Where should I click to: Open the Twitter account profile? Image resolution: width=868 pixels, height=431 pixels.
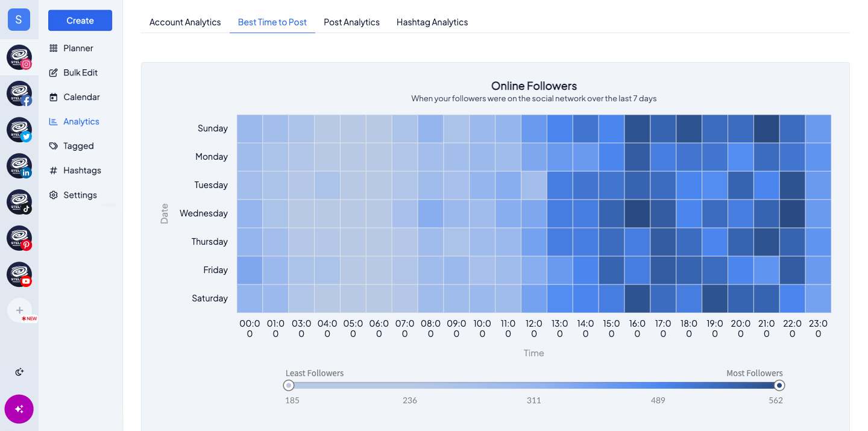click(19, 130)
